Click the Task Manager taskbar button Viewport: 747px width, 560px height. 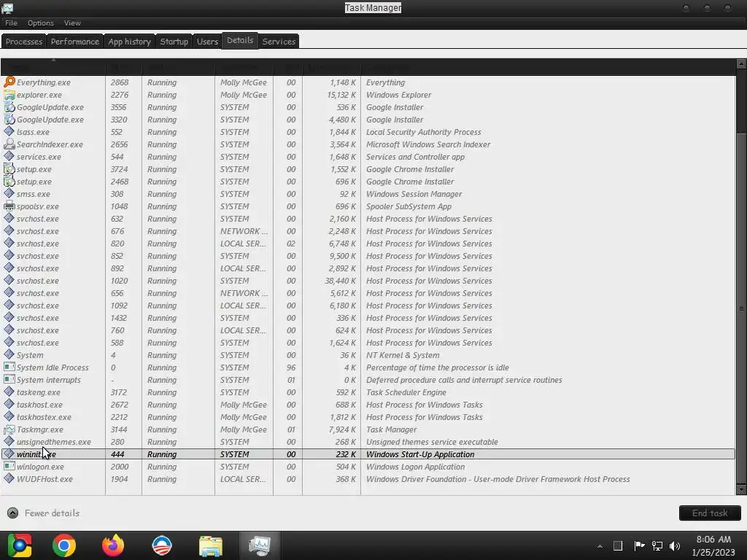pos(259,545)
